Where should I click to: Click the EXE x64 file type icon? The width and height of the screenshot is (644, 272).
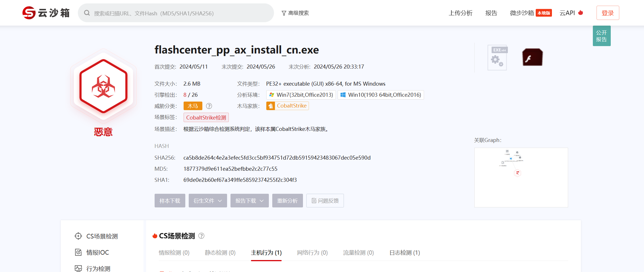(497, 57)
